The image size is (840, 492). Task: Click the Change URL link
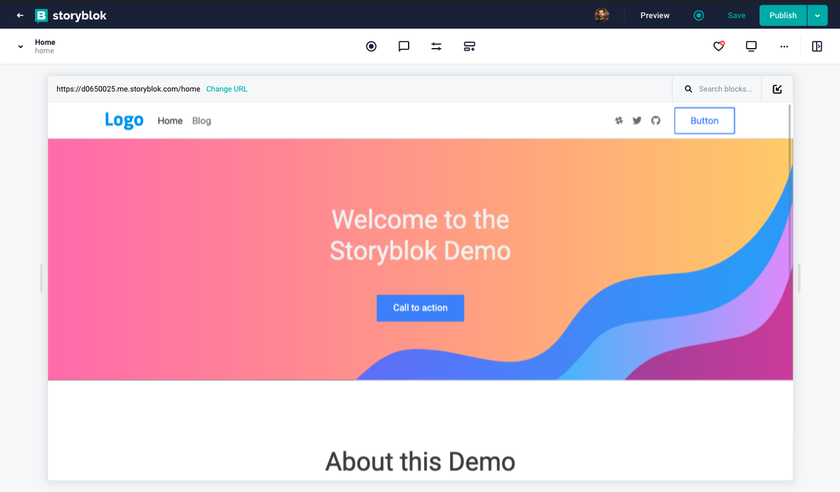click(x=227, y=89)
